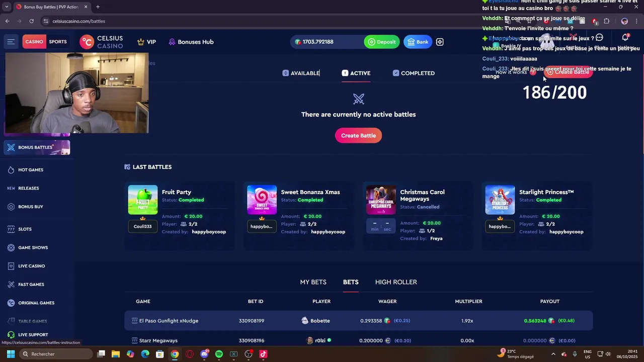Open the Bank button
This screenshot has height=362, width=644.
(x=418, y=42)
